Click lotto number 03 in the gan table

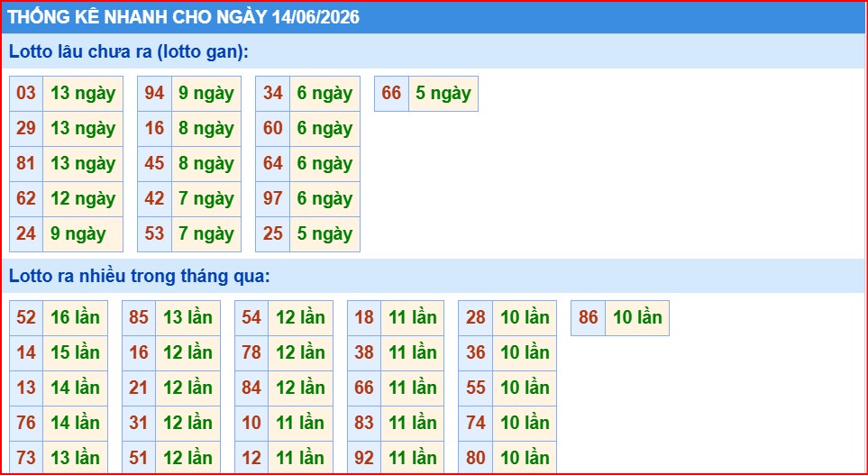pos(26,94)
